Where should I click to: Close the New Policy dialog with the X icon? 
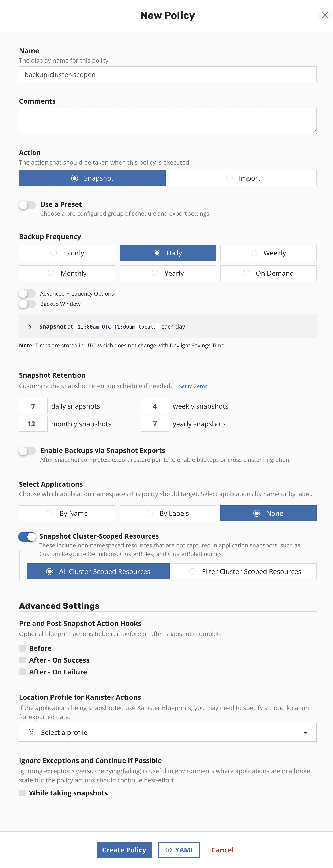point(325,15)
